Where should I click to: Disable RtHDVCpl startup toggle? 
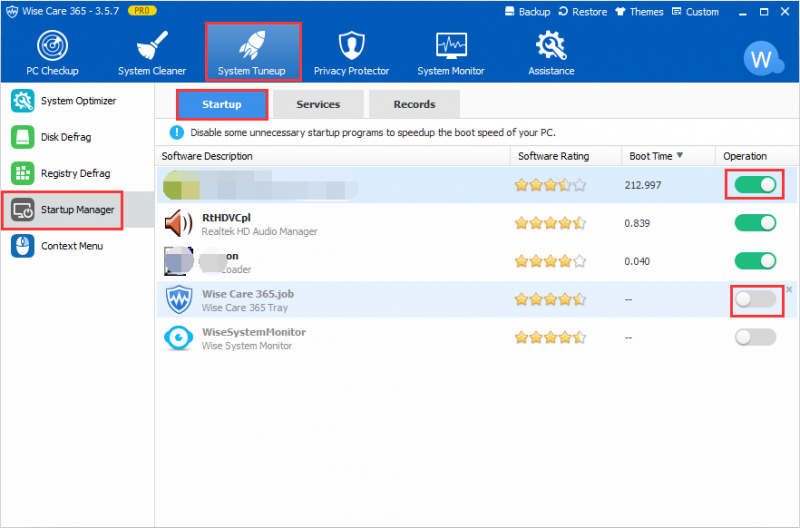(755, 223)
